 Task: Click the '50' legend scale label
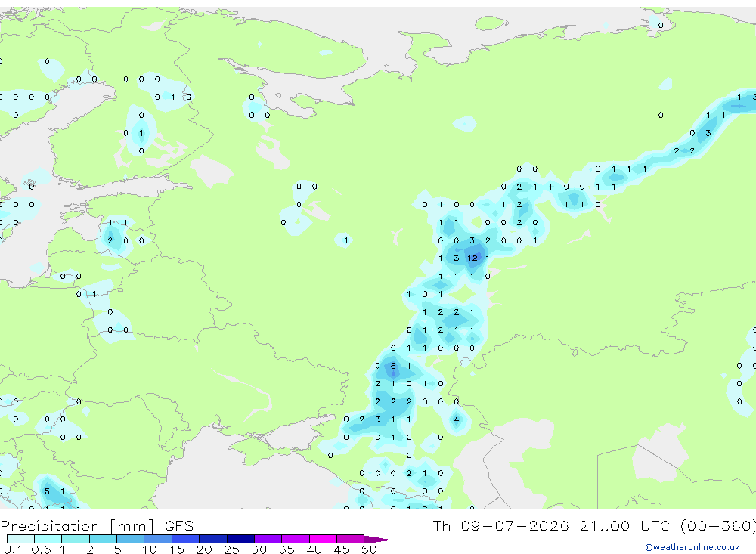coord(369,549)
